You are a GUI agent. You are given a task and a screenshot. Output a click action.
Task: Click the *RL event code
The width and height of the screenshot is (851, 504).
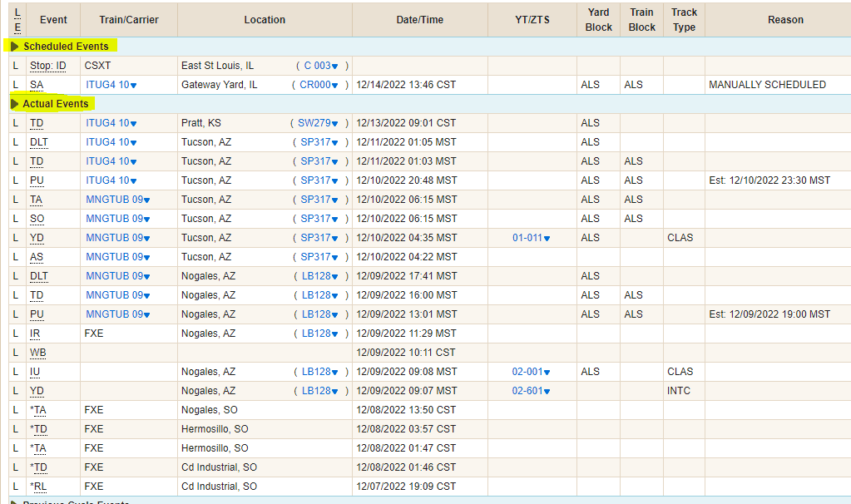[38, 486]
